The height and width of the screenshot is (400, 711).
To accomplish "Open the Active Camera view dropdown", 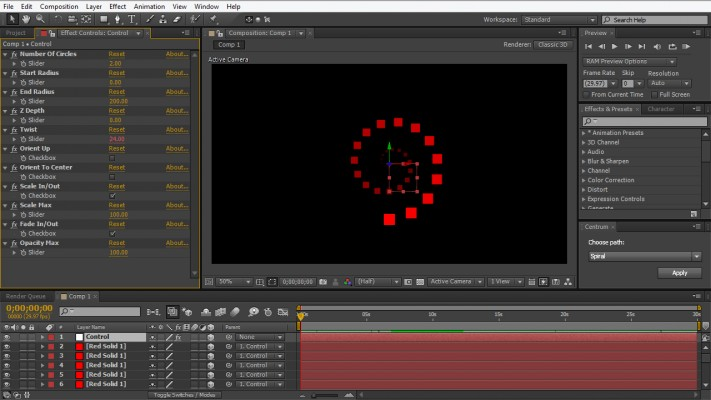I will click(455, 282).
